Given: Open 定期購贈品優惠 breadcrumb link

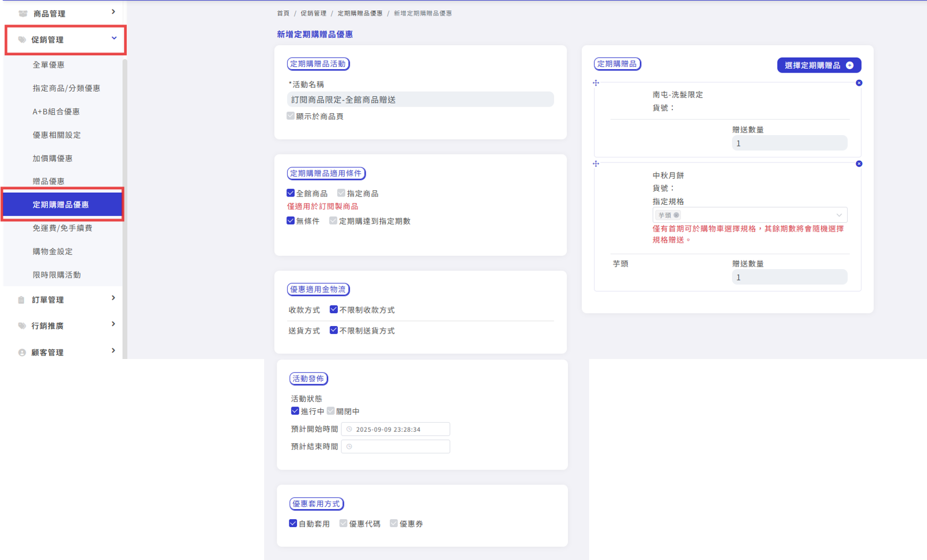Looking at the screenshot, I should pos(360,13).
